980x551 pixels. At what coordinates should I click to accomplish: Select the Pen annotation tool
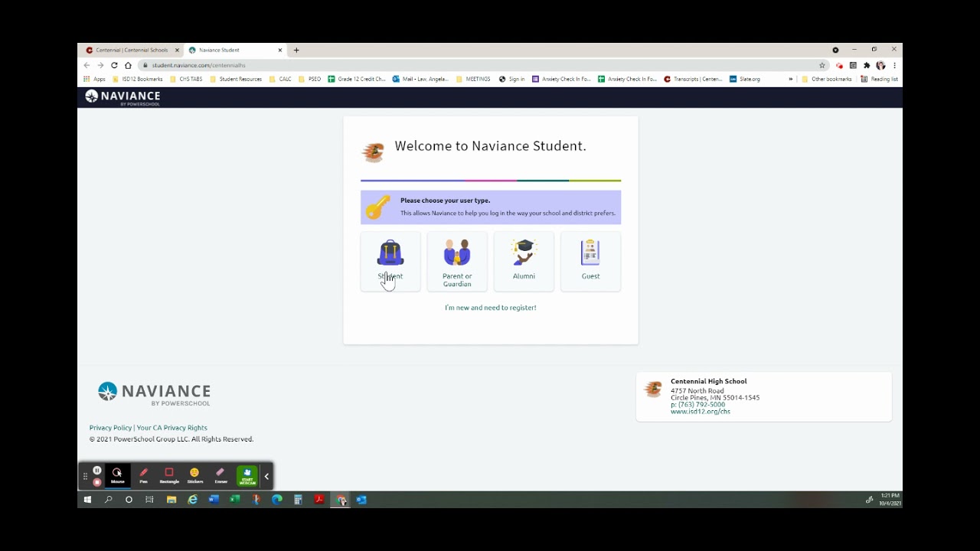143,475
